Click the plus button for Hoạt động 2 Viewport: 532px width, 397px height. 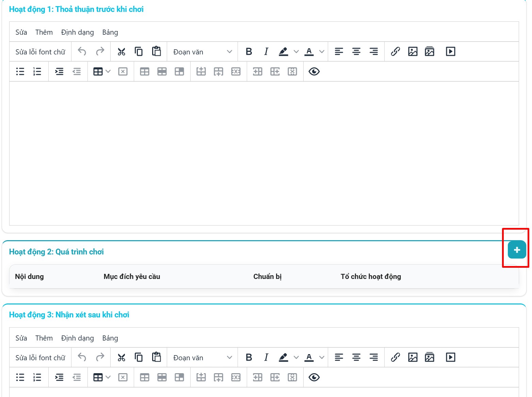[x=517, y=250]
